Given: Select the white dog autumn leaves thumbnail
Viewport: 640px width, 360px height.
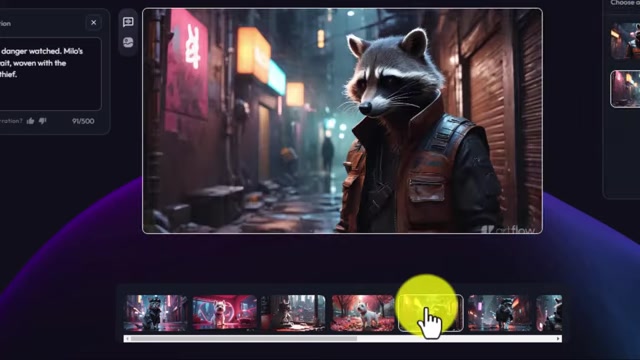Looking at the screenshot, I should click(x=362, y=313).
